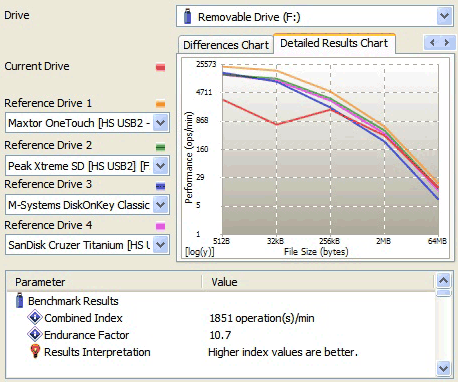Expand the SanDisk Cruzer Titanium dropdown
The height and width of the screenshot is (382, 458).
click(x=161, y=245)
